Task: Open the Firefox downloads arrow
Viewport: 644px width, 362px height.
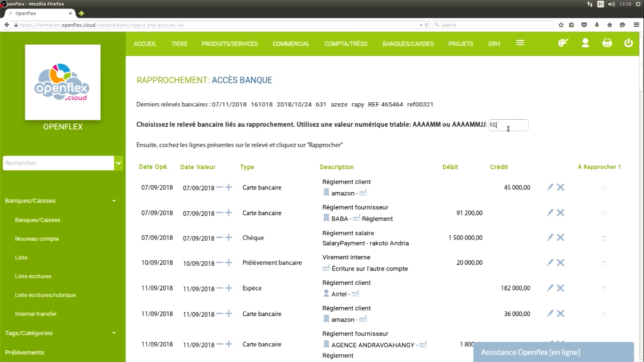Action: 597,25
